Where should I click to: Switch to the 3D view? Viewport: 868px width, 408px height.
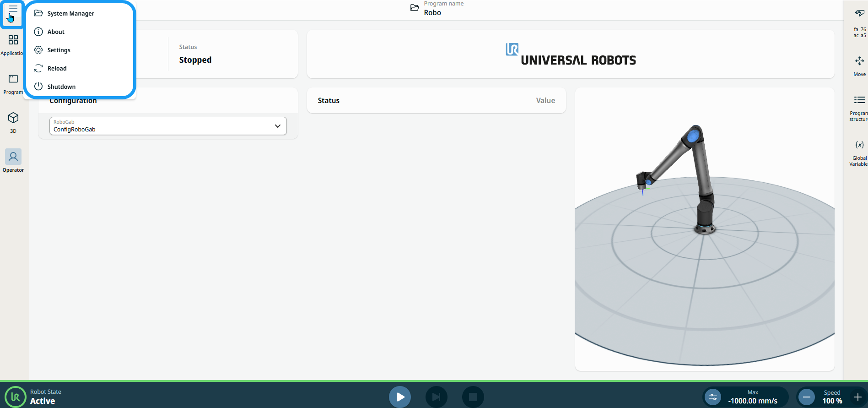pos(13,122)
